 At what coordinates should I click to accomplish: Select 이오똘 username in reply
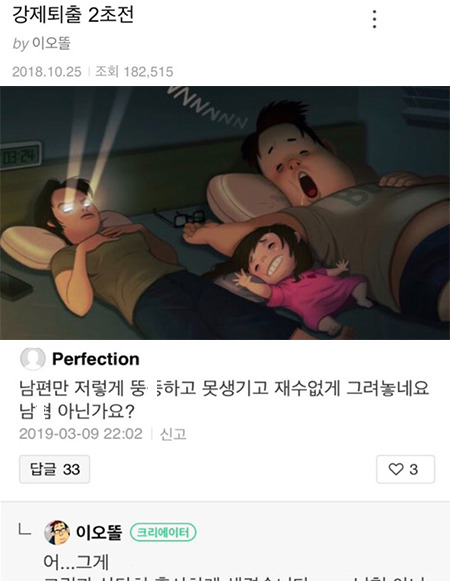pyautogui.click(x=99, y=532)
